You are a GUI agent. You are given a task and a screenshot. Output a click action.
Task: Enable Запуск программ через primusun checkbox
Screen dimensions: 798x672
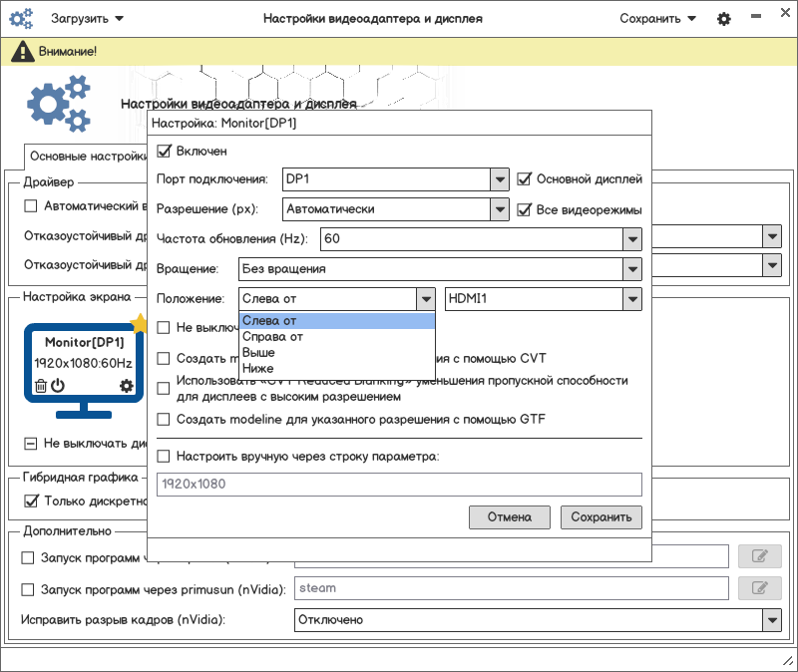click(x=28, y=589)
